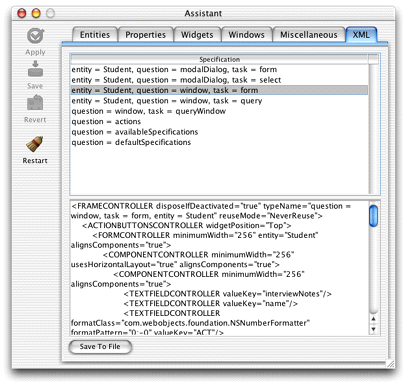Open the Miscellaneous tab
This screenshot has height=387, width=414.
[x=309, y=35]
